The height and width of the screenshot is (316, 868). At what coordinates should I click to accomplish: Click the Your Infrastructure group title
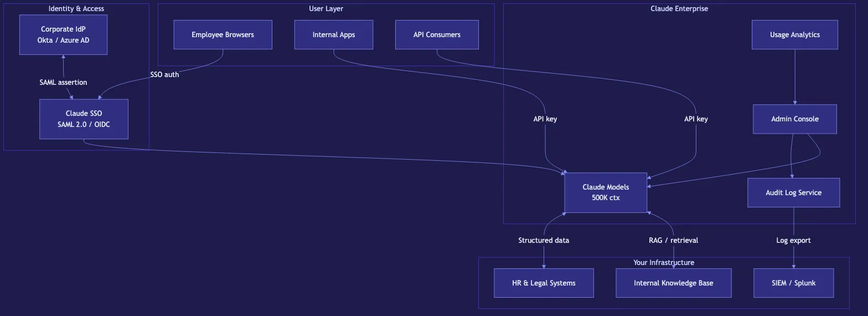coord(664,262)
